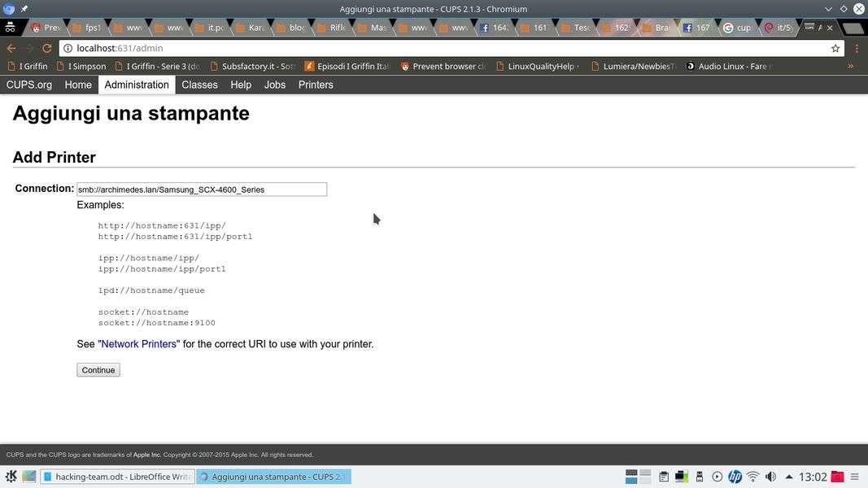Open the clipboard tray icon
This screenshot has height=488, width=868.
pyautogui.click(x=664, y=477)
